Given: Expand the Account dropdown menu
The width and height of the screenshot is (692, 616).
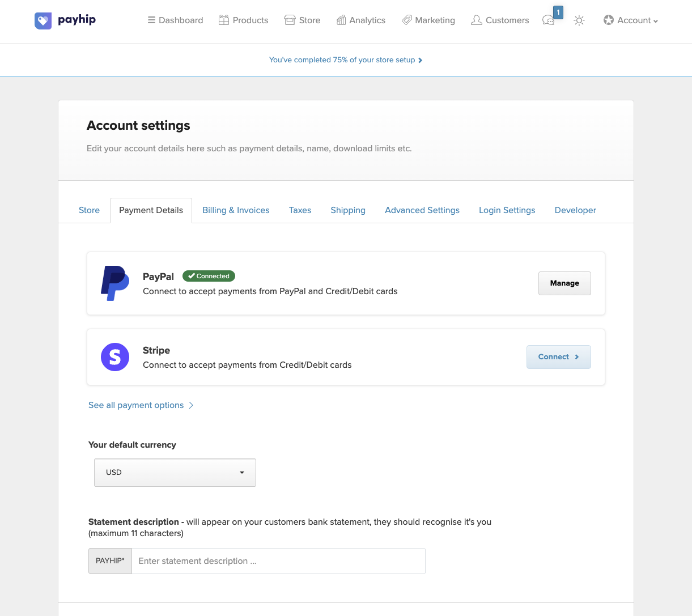Looking at the screenshot, I should click(631, 20).
